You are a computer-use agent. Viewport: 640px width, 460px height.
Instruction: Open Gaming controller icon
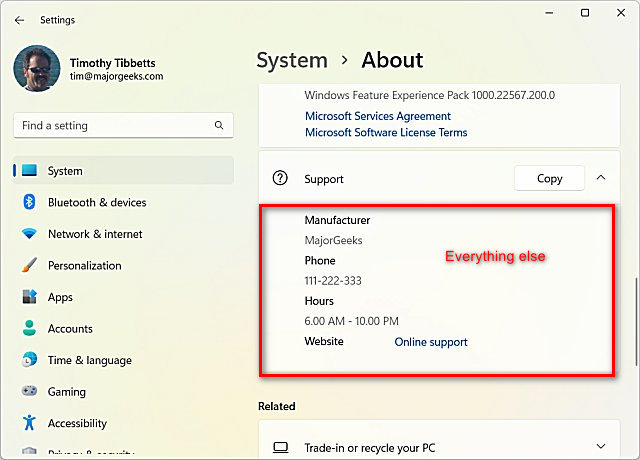[29, 391]
